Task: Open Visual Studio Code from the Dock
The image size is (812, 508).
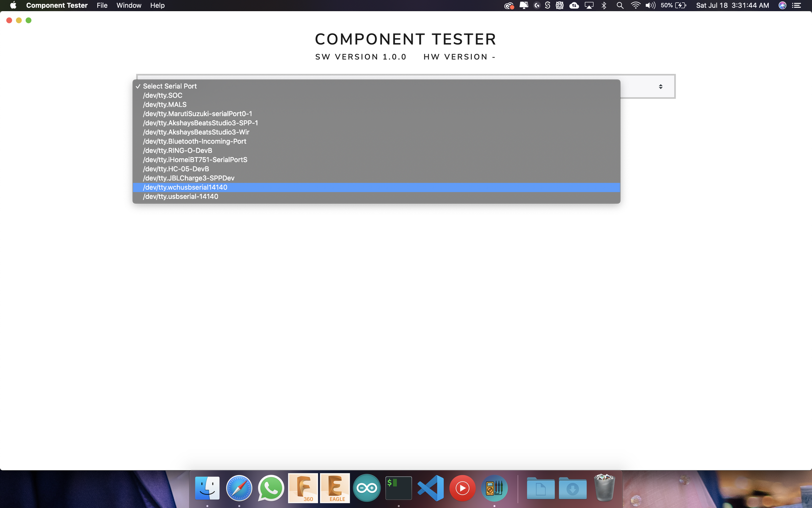Action: click(431, 488)
